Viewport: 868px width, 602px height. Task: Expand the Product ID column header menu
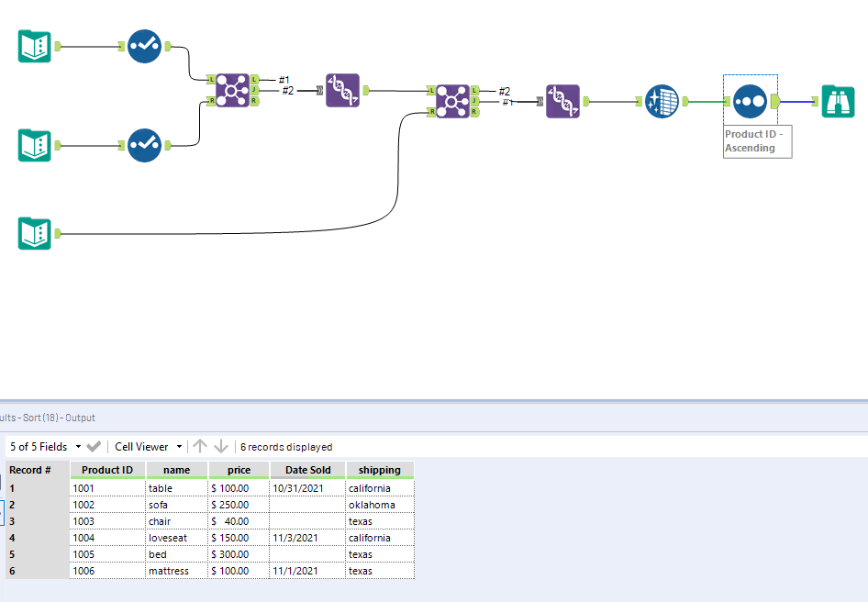tap(106, 469)
